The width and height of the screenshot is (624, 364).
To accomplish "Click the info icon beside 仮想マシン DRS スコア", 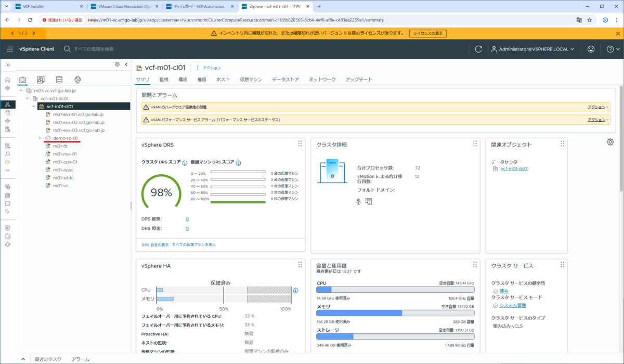I will click(238, 163).
